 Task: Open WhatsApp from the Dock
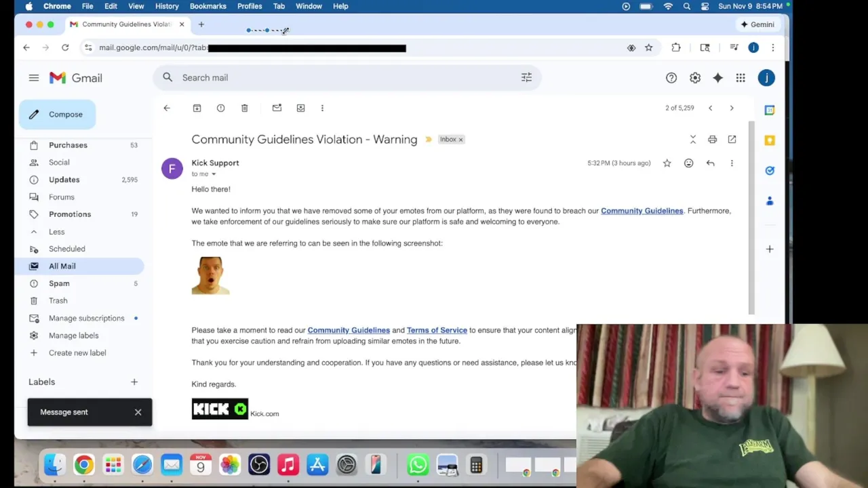pos(418,465)
